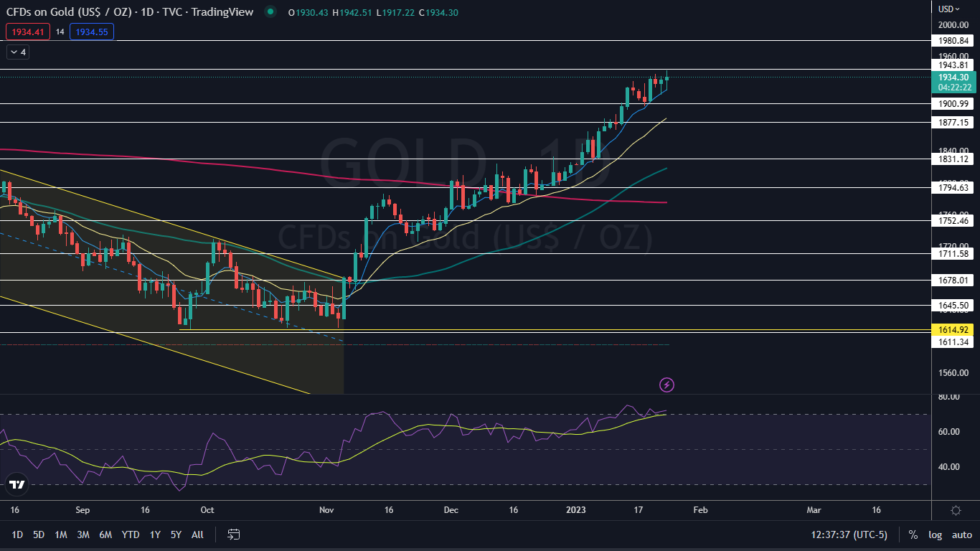Screen dimensions: 980x551
Task: Click the RSI scale value 80.00
Action: [948, 397]
